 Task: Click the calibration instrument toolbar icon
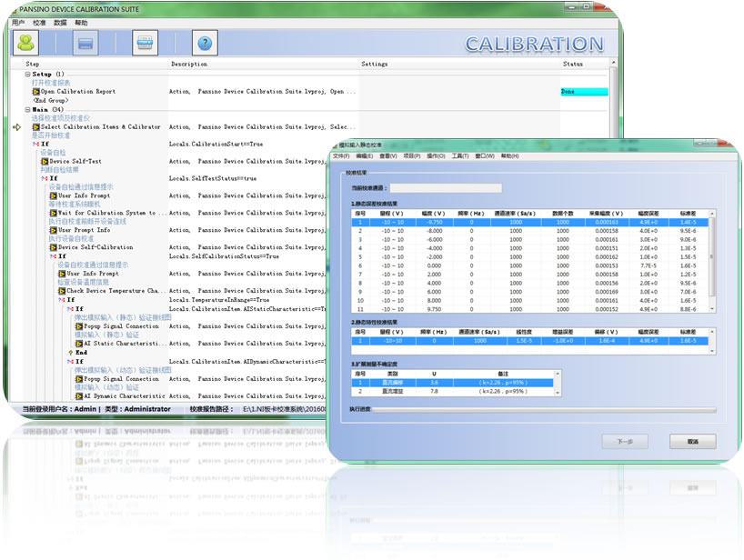click(146, 43)
